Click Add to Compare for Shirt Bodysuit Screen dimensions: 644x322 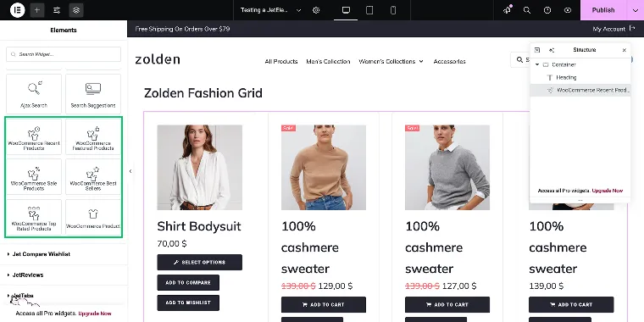tap(188, 282)
